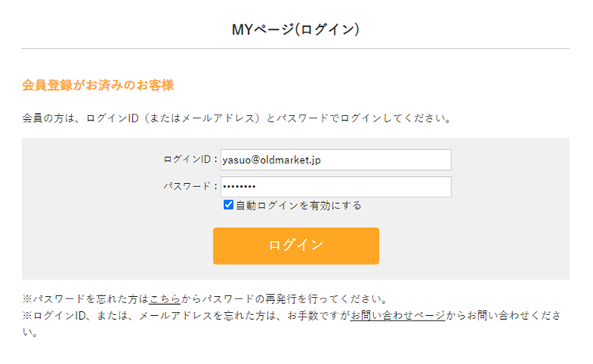Click empty space after the email in ログインID field

pos(395,159)
